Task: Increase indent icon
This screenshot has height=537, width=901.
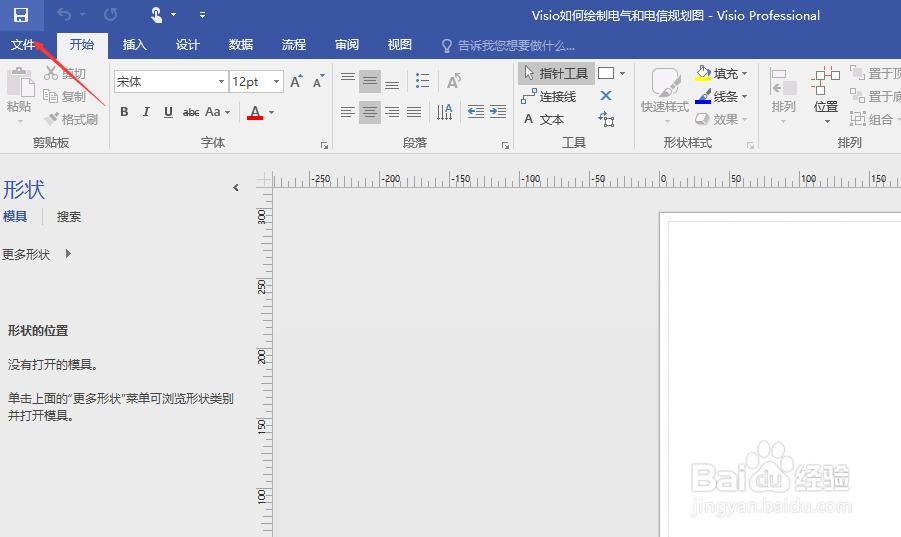Action: point(498,112)
